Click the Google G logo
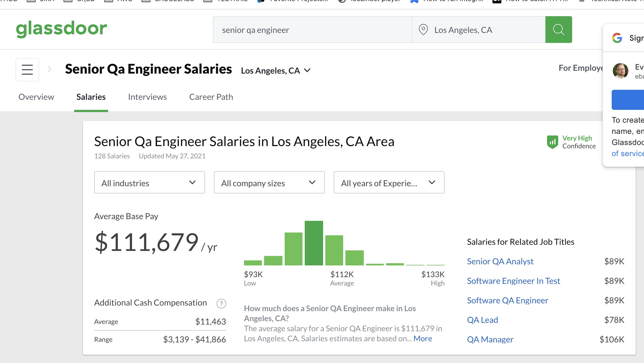644x363 pixels. [617, 38]
